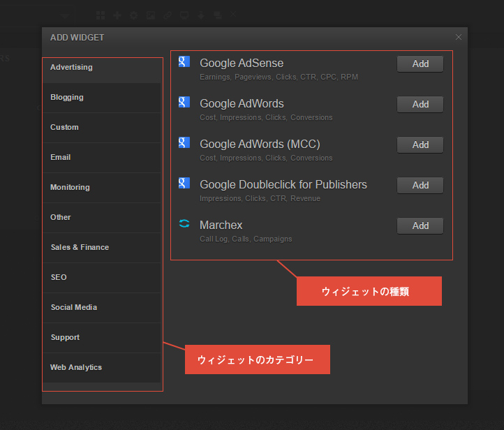Click the dimmed image toolbar icon
This screenshot has width=504, height=430.
coord(151,15)
